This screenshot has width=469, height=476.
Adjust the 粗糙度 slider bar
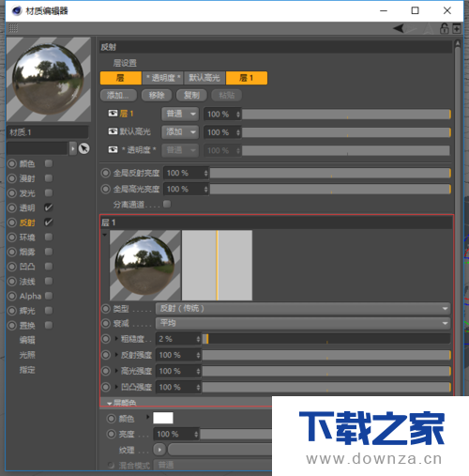point(326,339)
